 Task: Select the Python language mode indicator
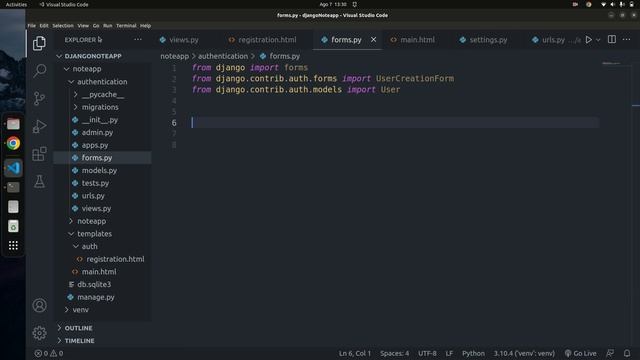pyautogui.click(x=473, y=353)
